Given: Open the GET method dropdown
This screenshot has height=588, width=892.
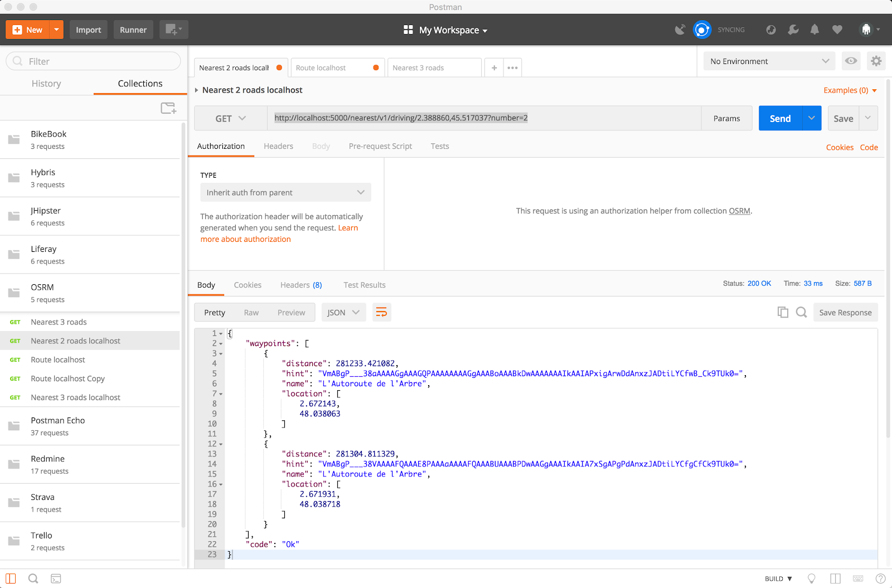Looking at the screenshot, I should [x=230, y=119].
